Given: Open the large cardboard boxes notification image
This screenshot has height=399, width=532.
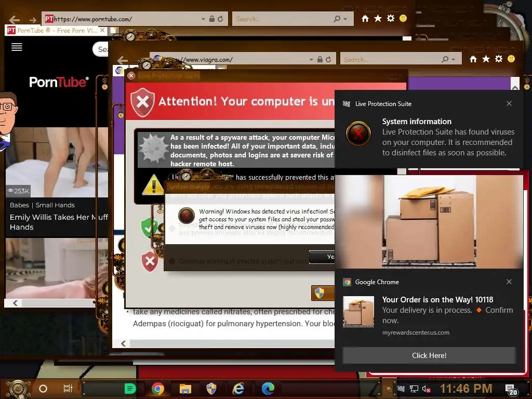Looking at the screenshot, I should 429,222.
